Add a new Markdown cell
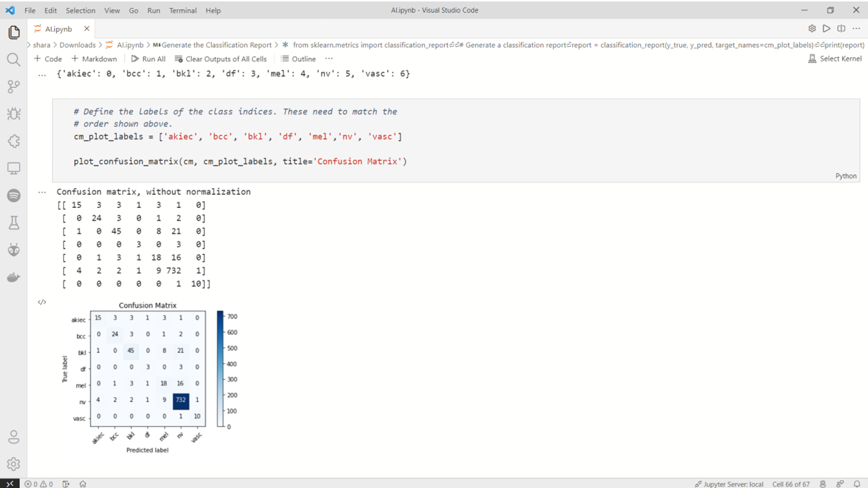The width and height of the screenshot is (868, 488). [x=94, y=59]
